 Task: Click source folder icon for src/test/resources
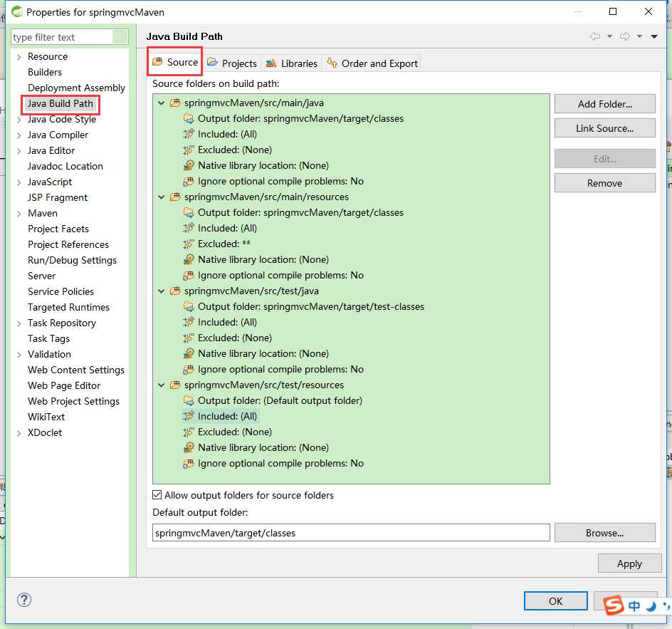(175, 385)
